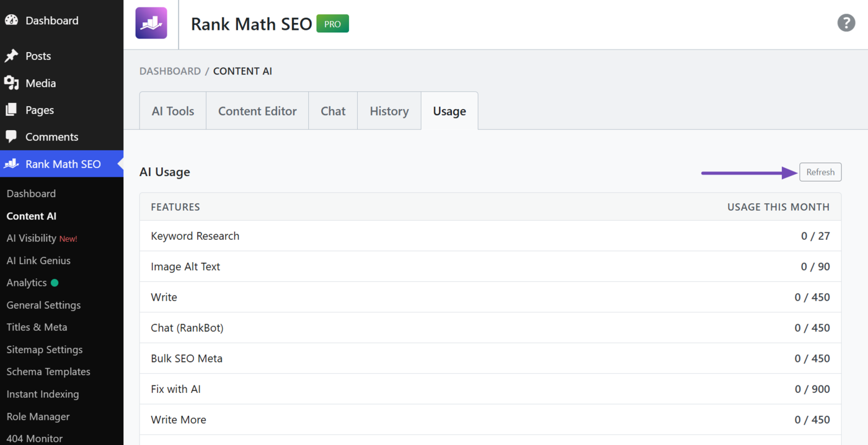This screenshot has height=445, width=868.
Task: Click the Keyword Research feature row
Action: (490, 236)
